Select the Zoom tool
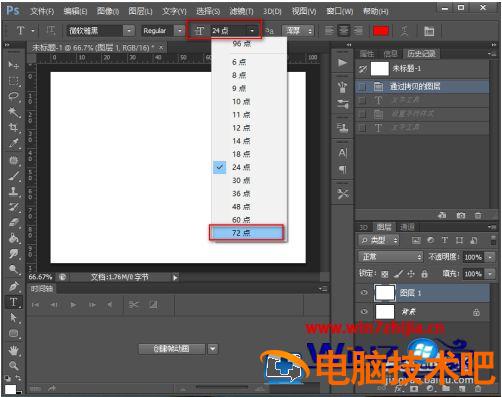Screen dimensions: 502x397 (13, 366)
